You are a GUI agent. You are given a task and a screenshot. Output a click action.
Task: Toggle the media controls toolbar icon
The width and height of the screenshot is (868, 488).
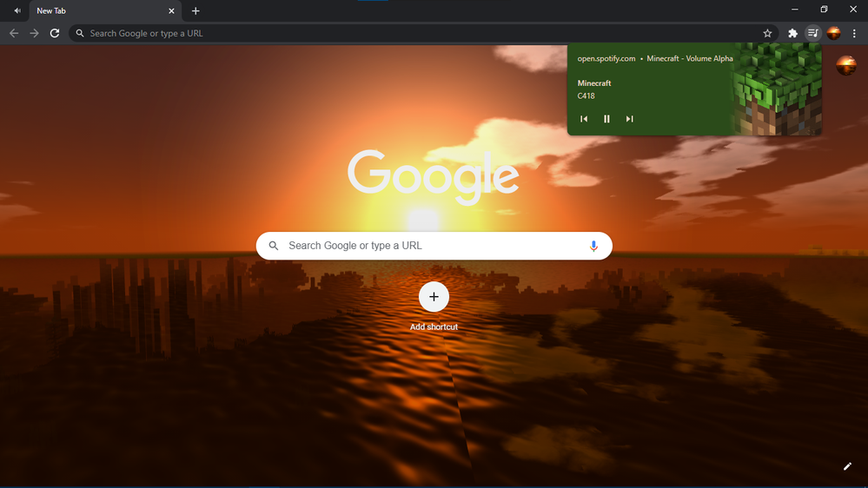pyautogui.click(x=812, y=33)
